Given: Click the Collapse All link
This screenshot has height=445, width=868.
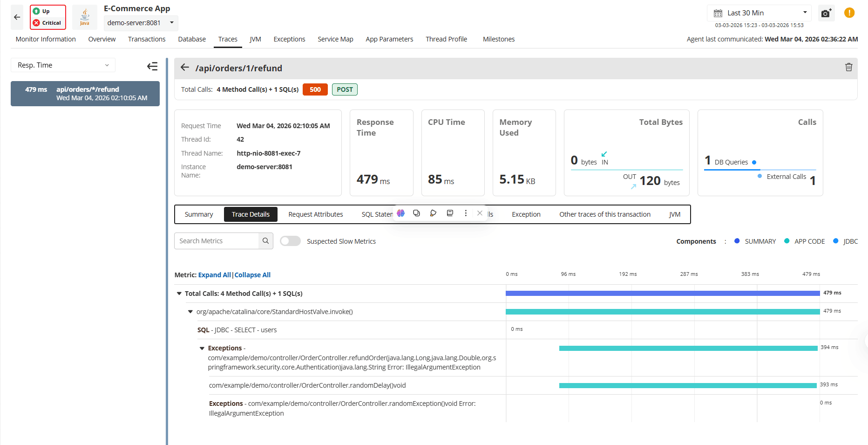Looking at the screenshot, I should coord(252,275).
